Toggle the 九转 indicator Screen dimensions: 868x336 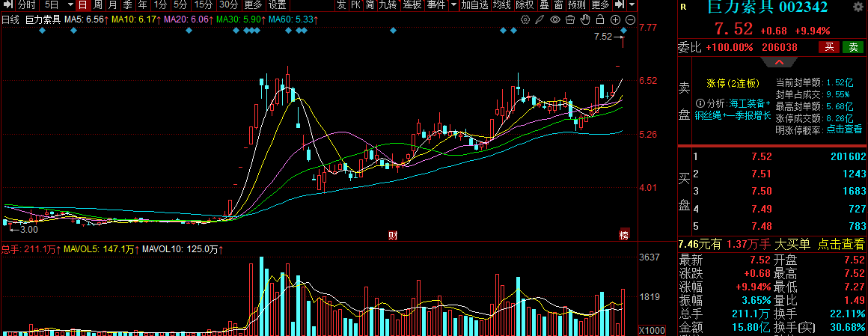coord(388,5)
